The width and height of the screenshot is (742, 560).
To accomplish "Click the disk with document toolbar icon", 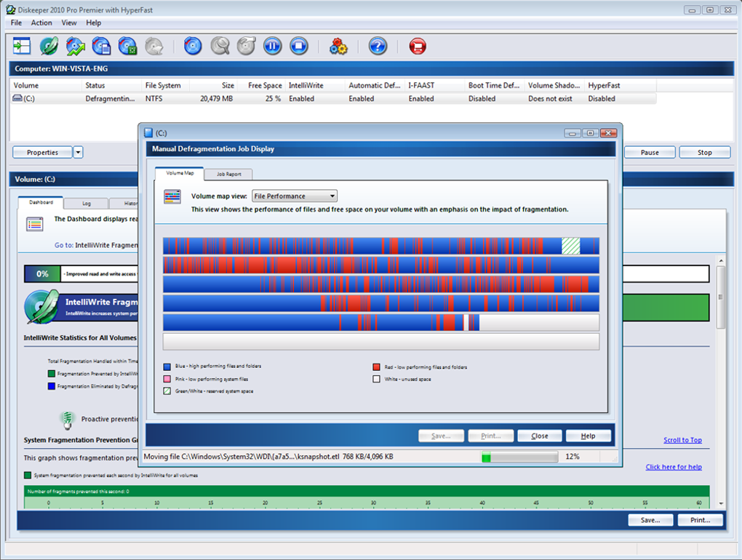I will click(x=101, y=46).
